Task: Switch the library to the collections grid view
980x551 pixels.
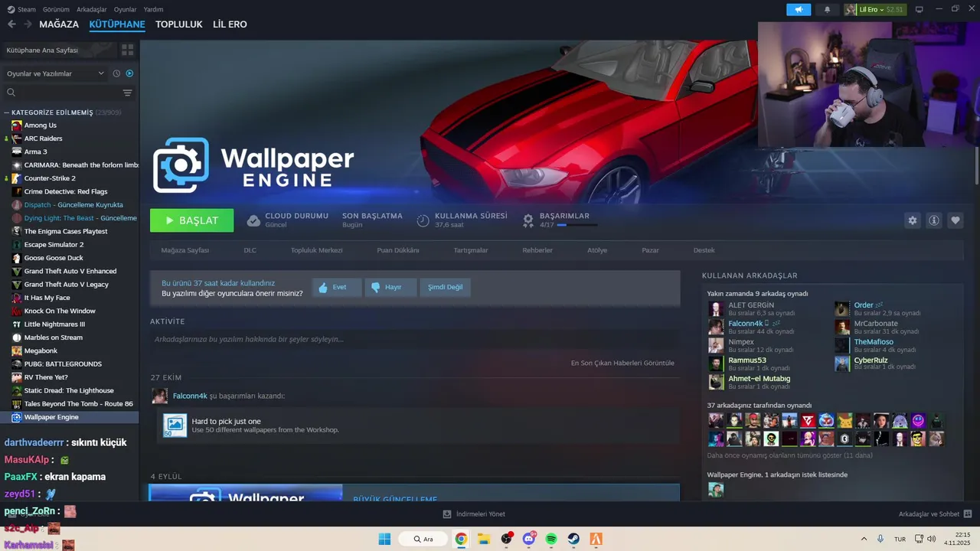Action: (128, 50)
